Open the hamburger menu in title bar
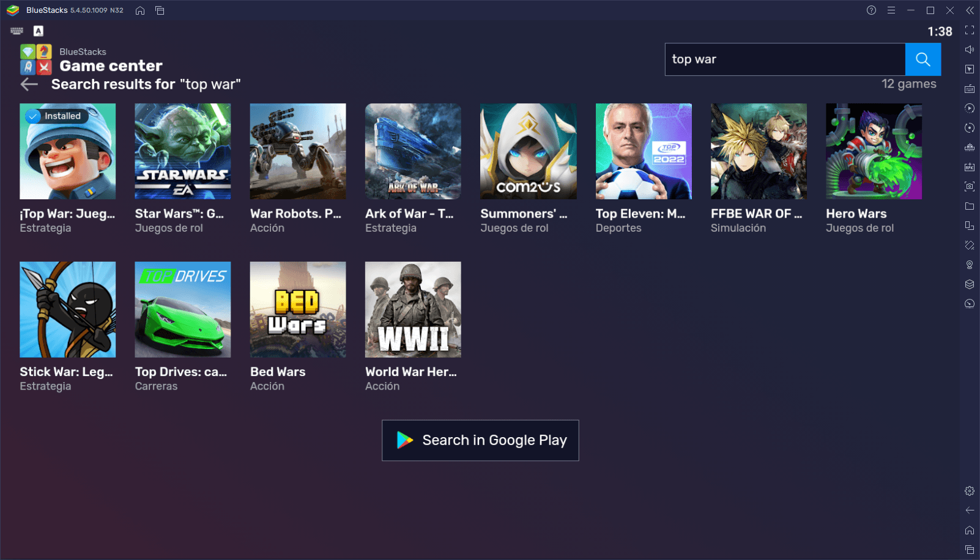Screen dimensions: 980x560 click(x=891, y=10)
